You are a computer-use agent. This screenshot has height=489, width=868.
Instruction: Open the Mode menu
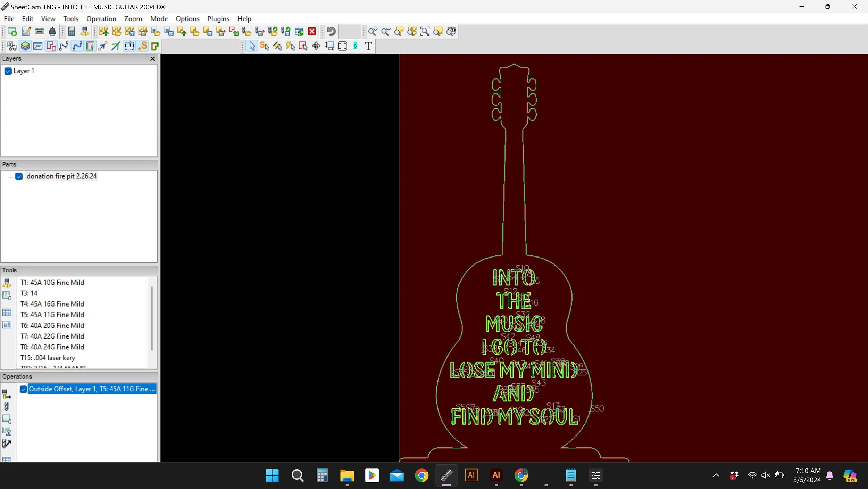click(x=159, y=19)
